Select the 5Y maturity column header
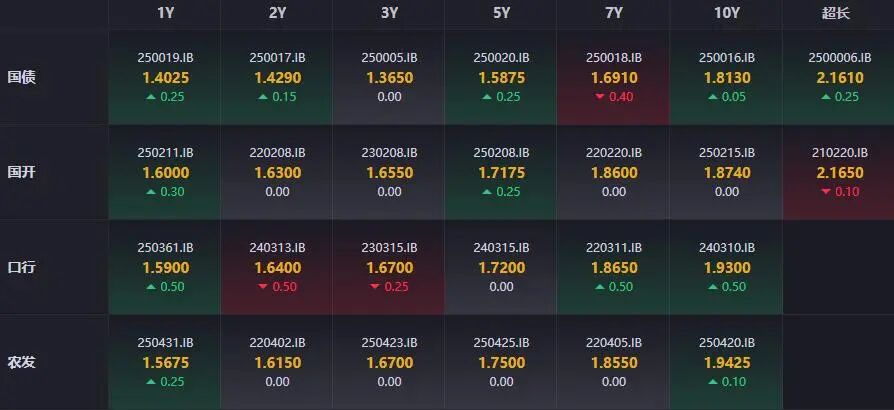This screenshot has width=894, height=410. [x=501, y=14]
